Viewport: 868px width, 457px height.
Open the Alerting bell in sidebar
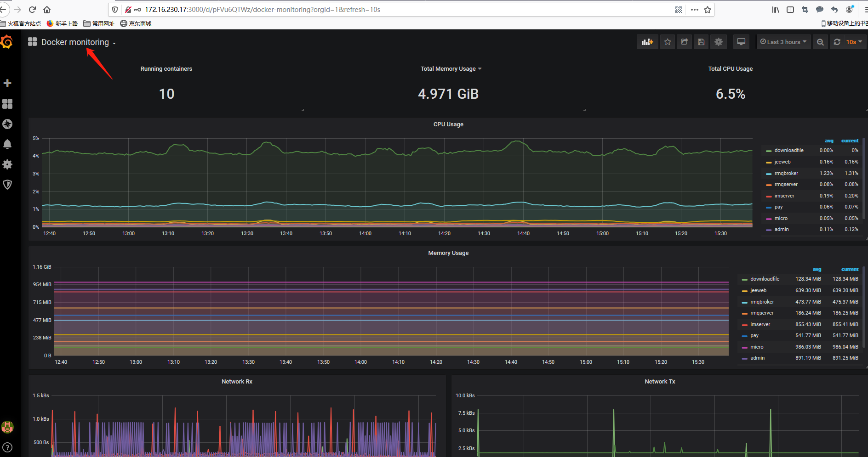[7, 144]
